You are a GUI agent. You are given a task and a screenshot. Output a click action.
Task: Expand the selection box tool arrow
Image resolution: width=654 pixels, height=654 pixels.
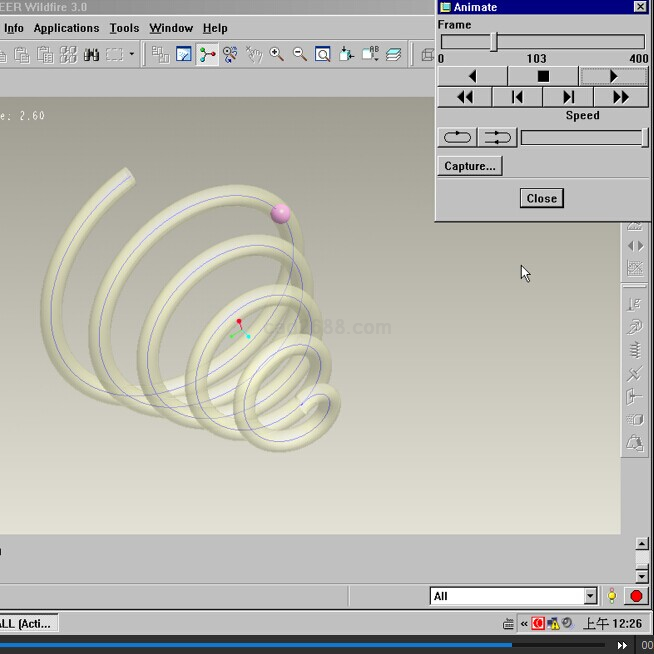tap(132, 55)
